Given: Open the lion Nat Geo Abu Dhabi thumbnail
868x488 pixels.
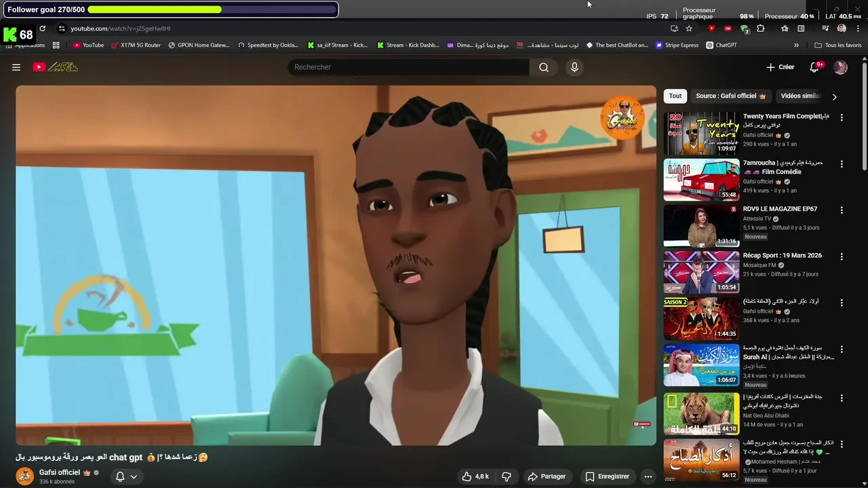Looking at the screenshot, I should [x=701, y=413].
